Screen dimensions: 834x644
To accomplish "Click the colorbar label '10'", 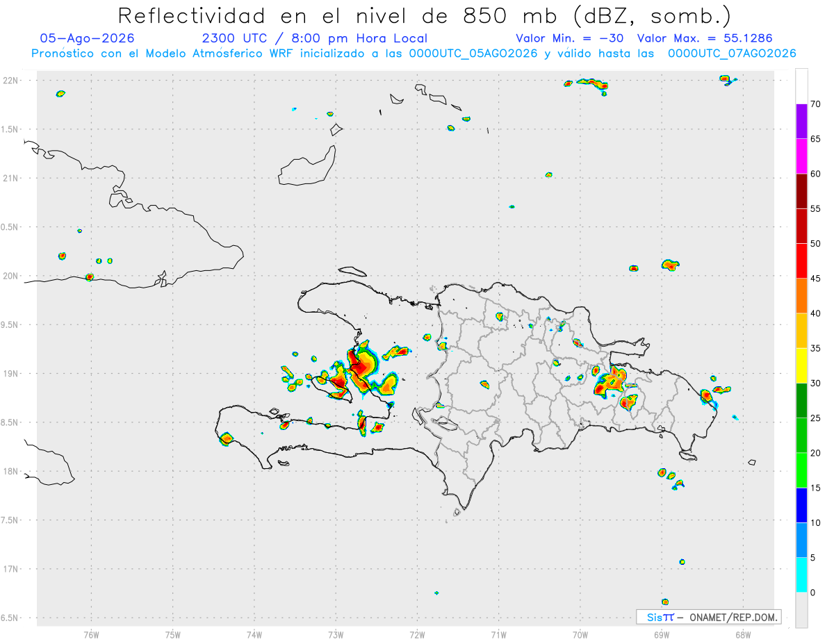I will [815, 522].
